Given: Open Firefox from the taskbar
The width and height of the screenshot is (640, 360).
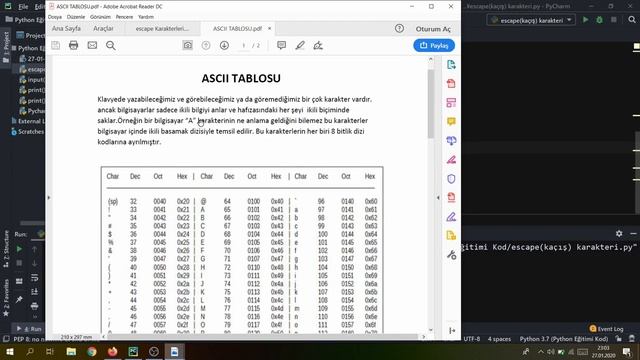Looking at the screenshot, I should click(113, 351).
